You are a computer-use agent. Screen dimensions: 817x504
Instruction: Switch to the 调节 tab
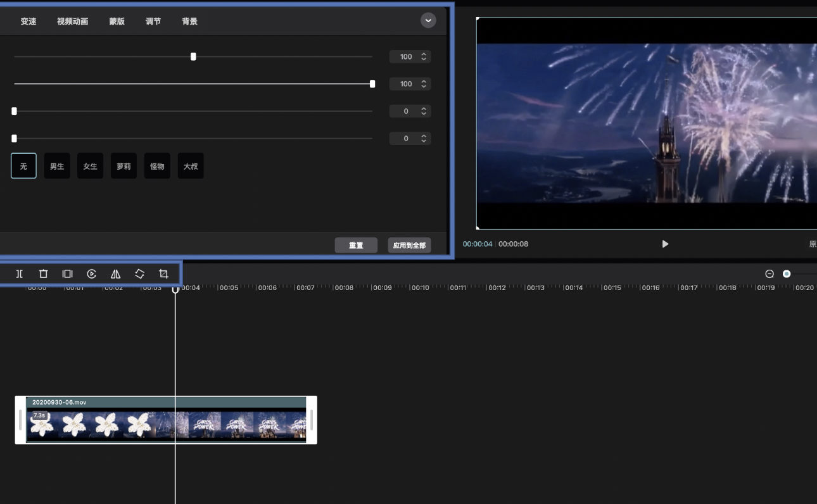coord(153,22)
